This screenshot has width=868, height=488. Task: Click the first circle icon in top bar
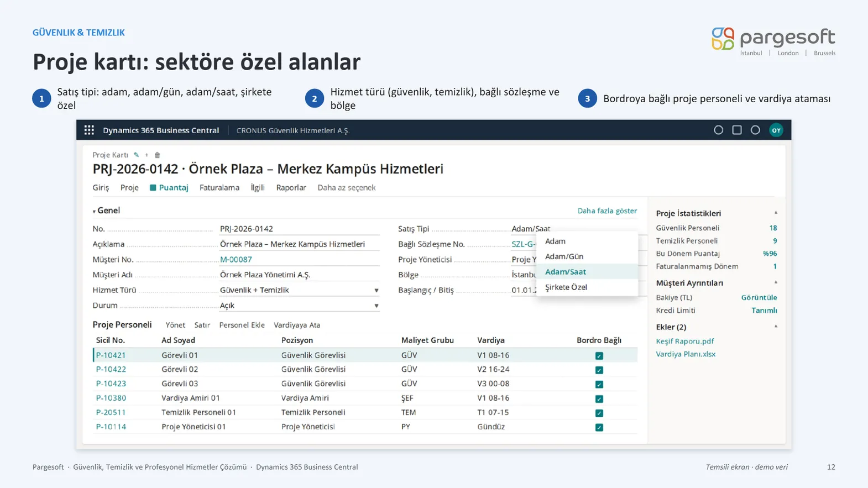click(718, 130)
